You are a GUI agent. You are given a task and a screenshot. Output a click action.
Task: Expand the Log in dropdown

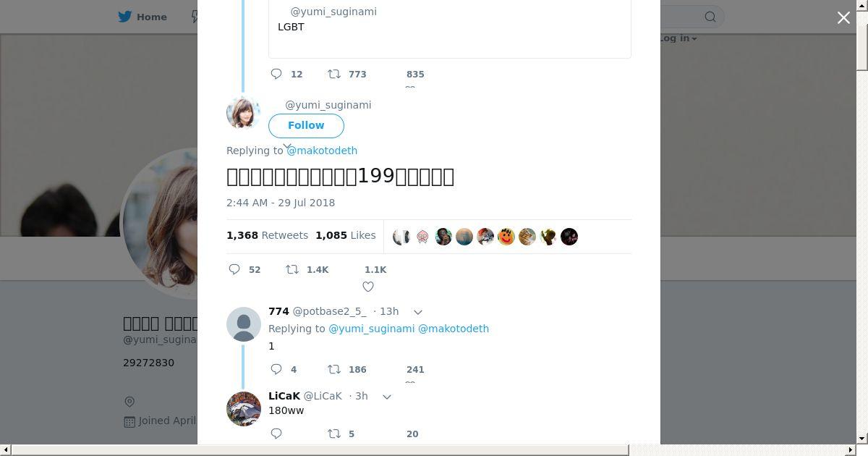(678, 38)
